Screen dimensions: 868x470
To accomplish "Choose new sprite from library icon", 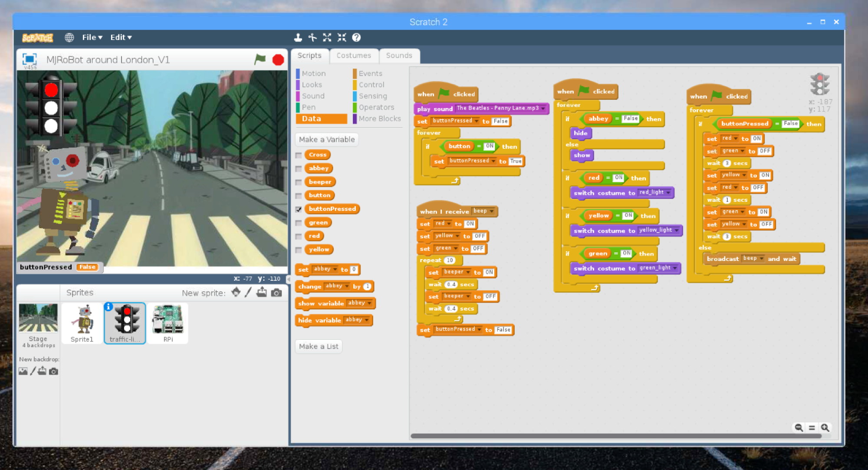I will [x=236, y=293].
